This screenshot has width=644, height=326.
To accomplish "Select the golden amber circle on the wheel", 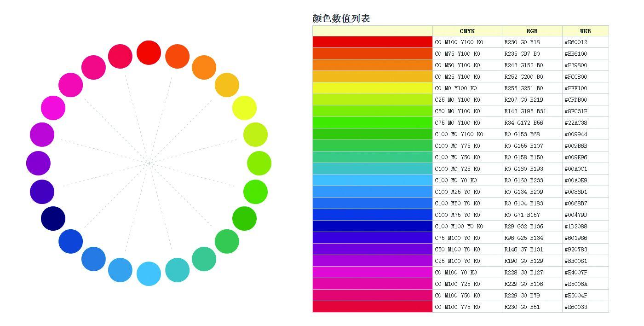I will coord(227,85).
